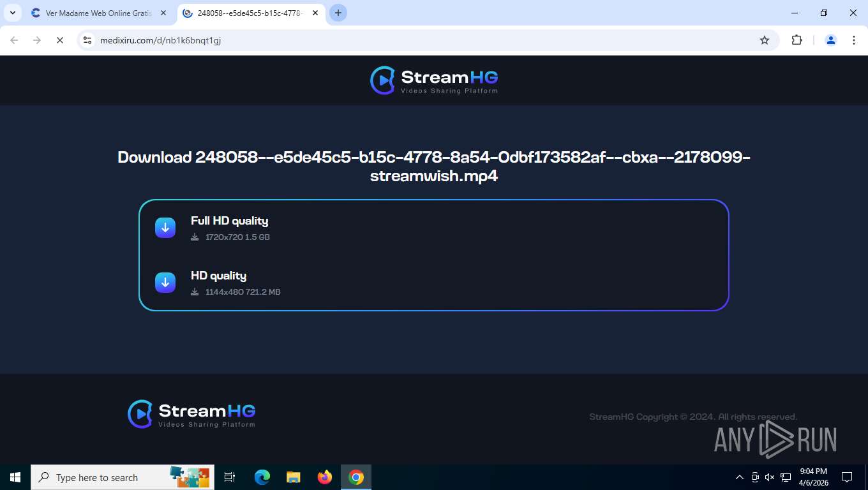
Task: Bookmark this page with the star icon
Action: pos(765,40)
